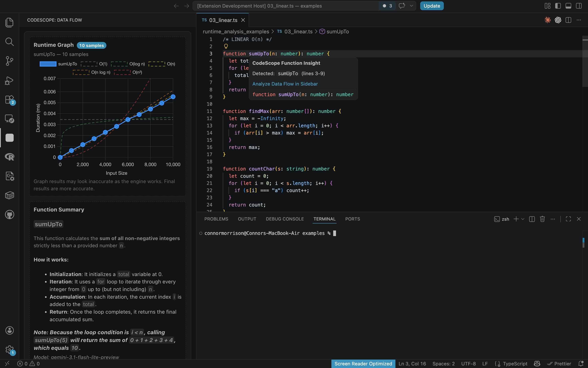Click Ln 3, Col 16 cursor position

[x=412, y=364]
